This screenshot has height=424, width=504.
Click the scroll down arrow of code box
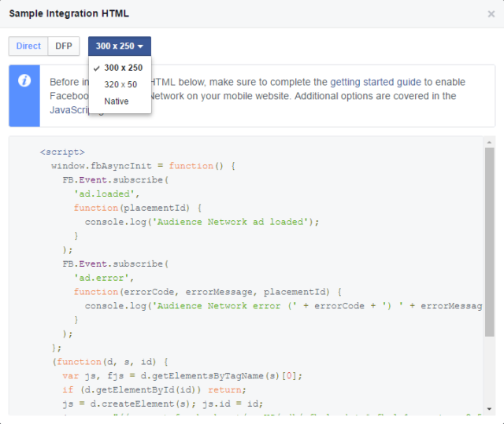tap(489, 408)
